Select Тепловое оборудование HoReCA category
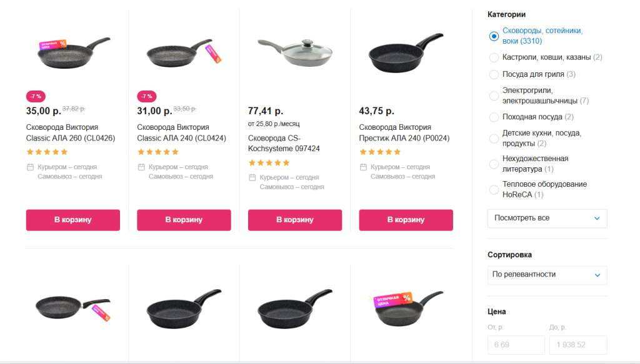Image resolution: width=640 pixels, height=364 pixels. tap(494, 189)
